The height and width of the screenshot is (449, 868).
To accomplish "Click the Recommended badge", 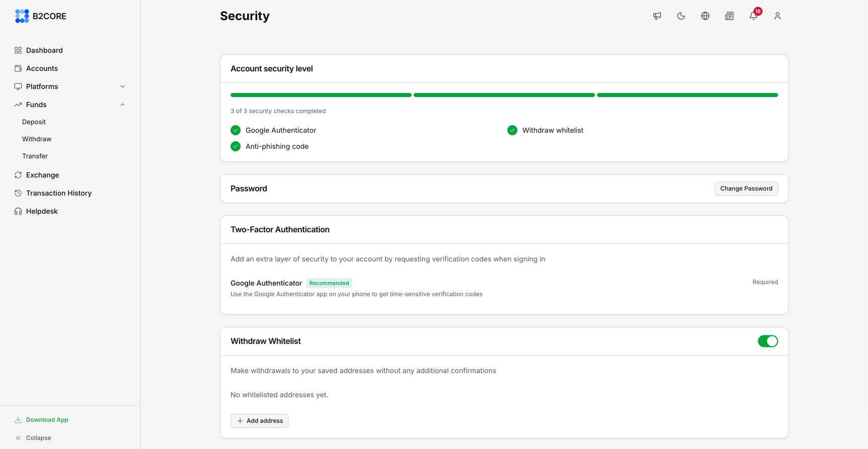I will pyautogui.click(x=329, y=283).
